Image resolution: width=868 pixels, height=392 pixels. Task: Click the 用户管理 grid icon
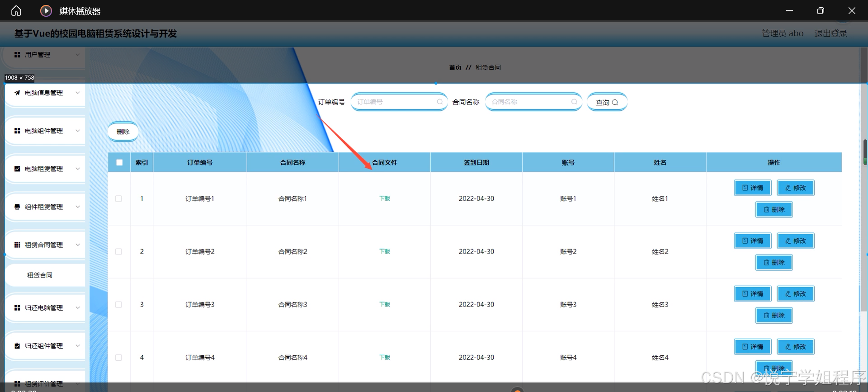click(x=17, y=55)
